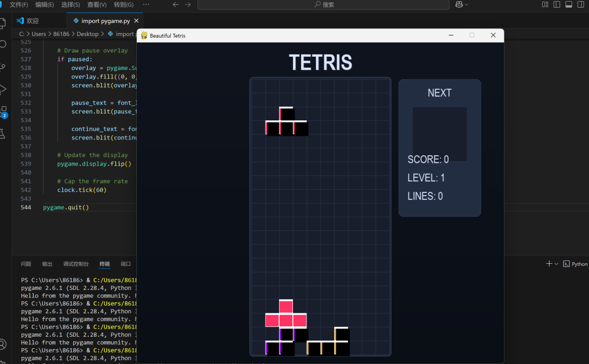Open the 文件(F) menu
Viewport: 589px width, 364px height.
coord(19,4)
